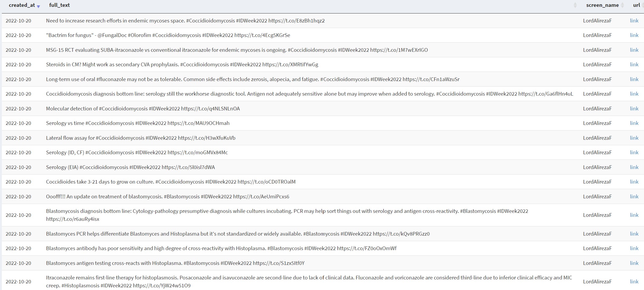Sort table by created_at column header
644x290 pixels.
click(22, 5)
